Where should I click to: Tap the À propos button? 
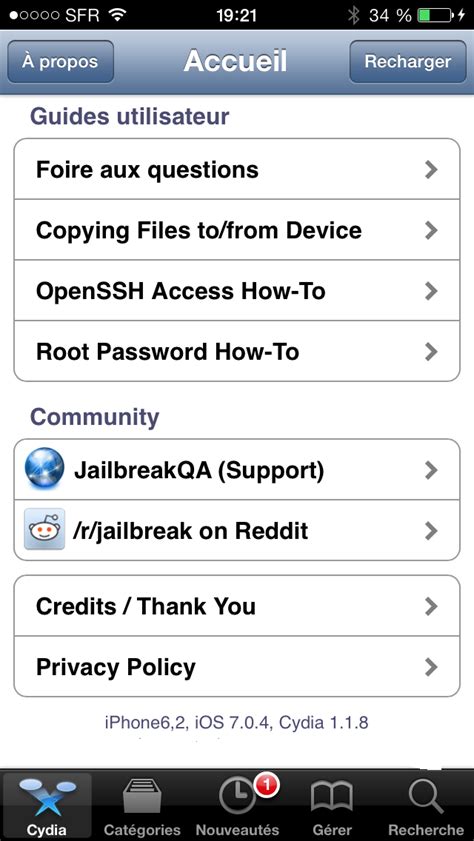[x=60, y=61]
